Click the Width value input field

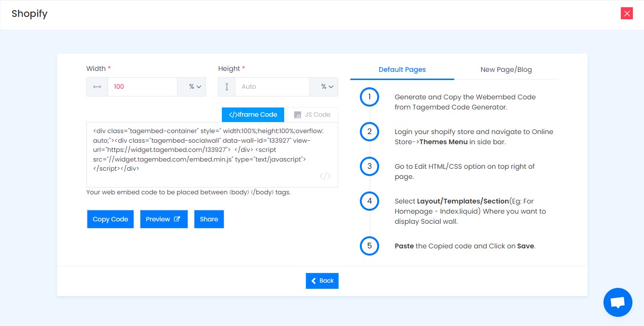pos(142,87)
